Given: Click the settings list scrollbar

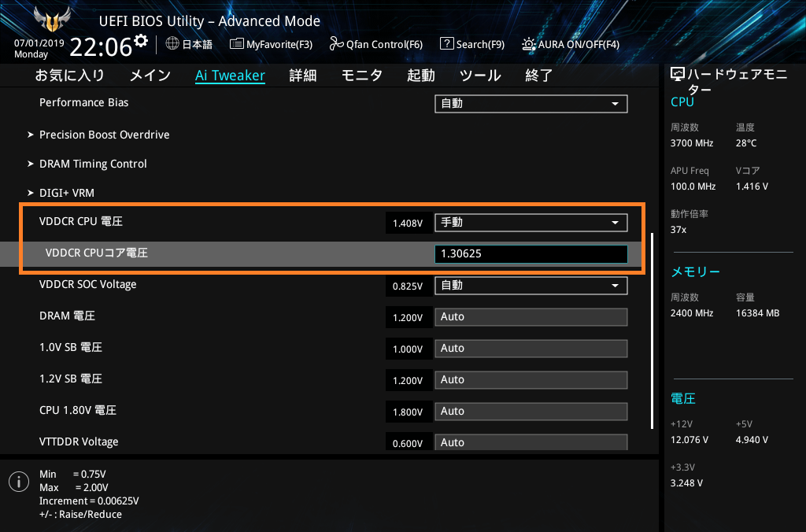Looking at the screenshot, I should coord(652,331).
